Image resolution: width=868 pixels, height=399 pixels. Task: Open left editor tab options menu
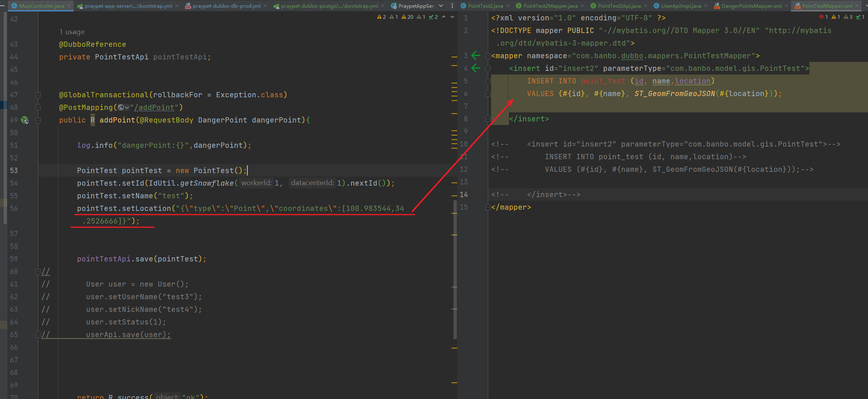(452, 6)
